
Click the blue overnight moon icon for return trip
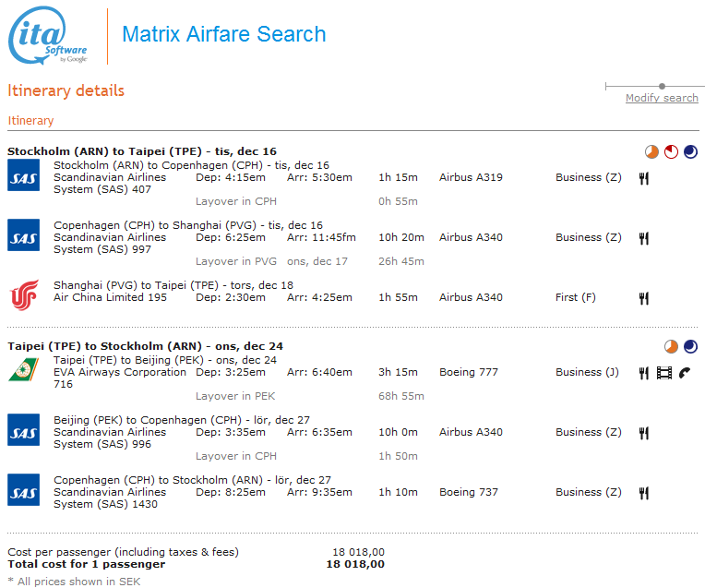coord(690,347)
